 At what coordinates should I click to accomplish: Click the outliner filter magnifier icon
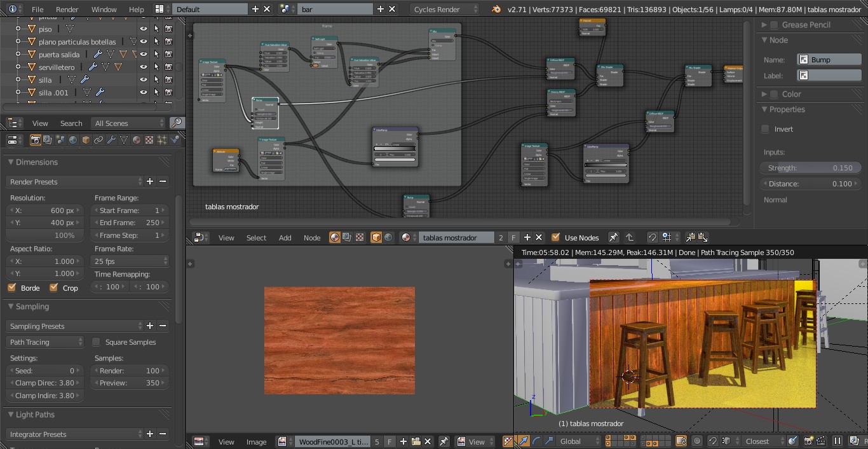click(x=177, y=123)
